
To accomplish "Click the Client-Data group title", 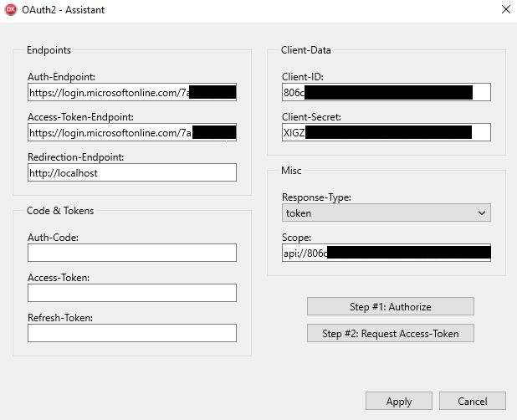I will click(305, 50).
